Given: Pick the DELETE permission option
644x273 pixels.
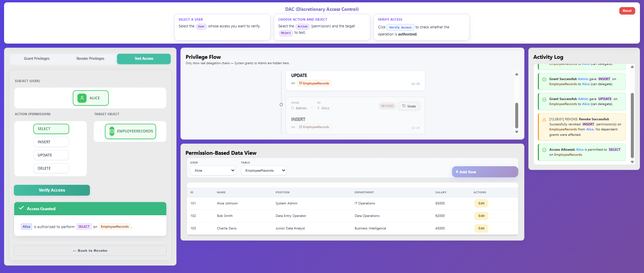Looking at the screenshot, I should (x=51, y=168).
